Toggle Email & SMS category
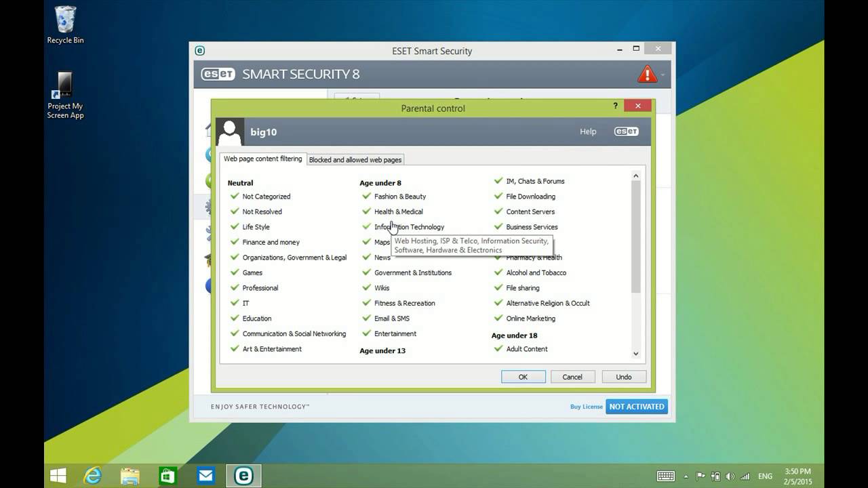Screen dimensions: 868x488 pos(367,318)
